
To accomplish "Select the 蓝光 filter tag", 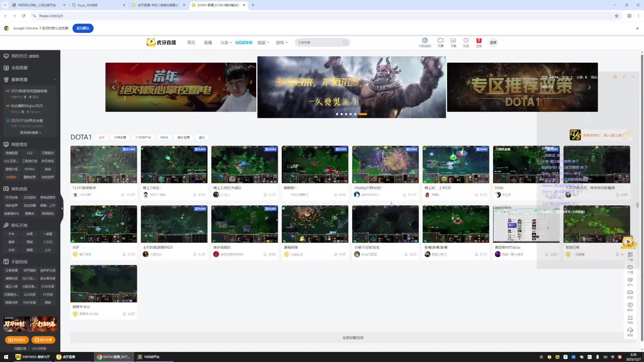I will pos(202,137).
